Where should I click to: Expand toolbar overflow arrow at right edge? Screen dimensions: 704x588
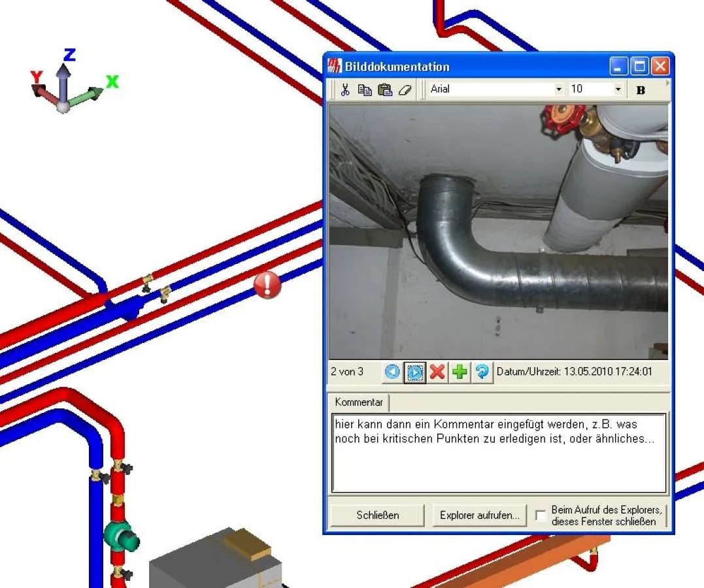[x=667, y=84]
